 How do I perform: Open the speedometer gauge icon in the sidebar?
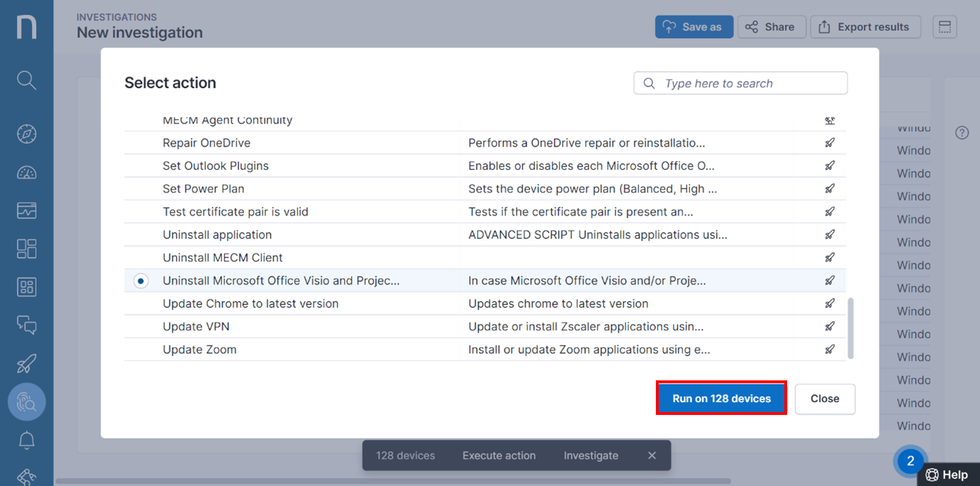coord(27,173)
